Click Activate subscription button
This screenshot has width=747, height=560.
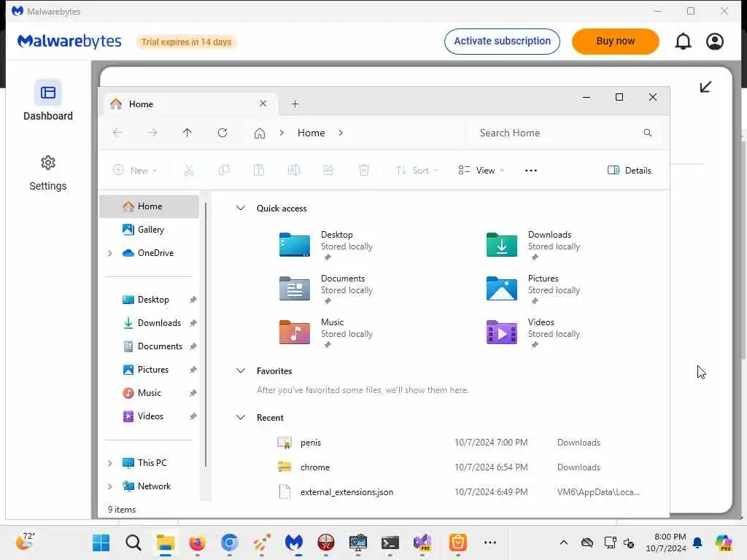tap(502, 42)
